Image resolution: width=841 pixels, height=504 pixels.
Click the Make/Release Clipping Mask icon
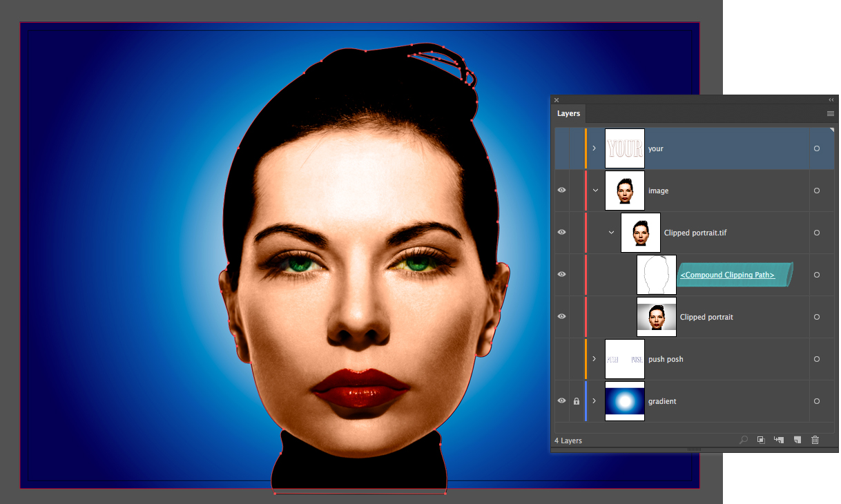coord(760,440)
